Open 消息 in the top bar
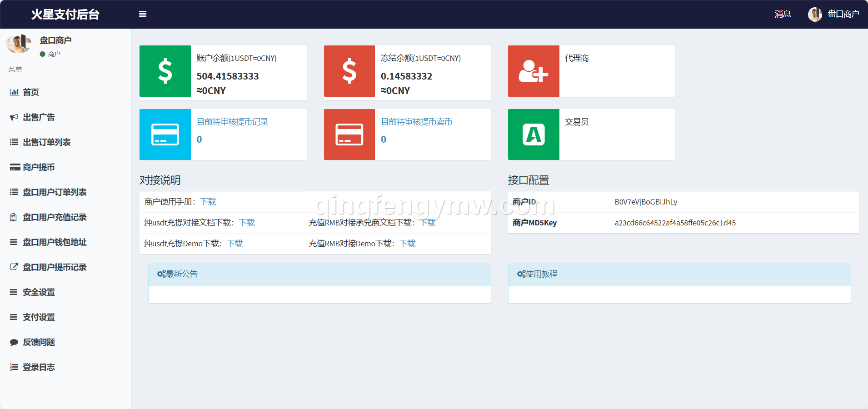Viewport: 868px width, 409px height. [x=783, y=14]
